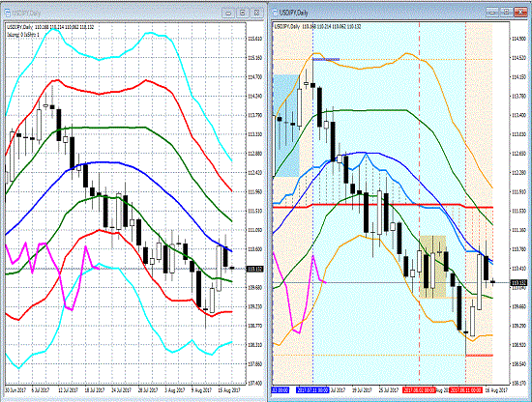
Task: Click the chart icon in left USDJPY window title
Action: click(8, 13)
